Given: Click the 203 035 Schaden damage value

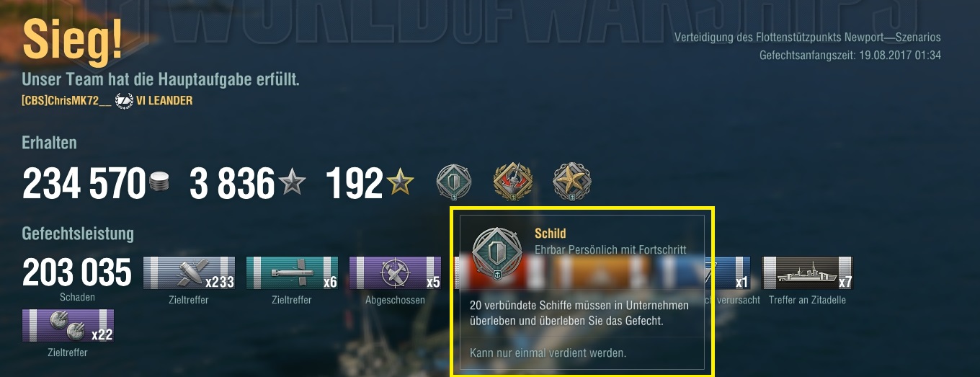Looking at the screenshot, I should pos(77,273).
